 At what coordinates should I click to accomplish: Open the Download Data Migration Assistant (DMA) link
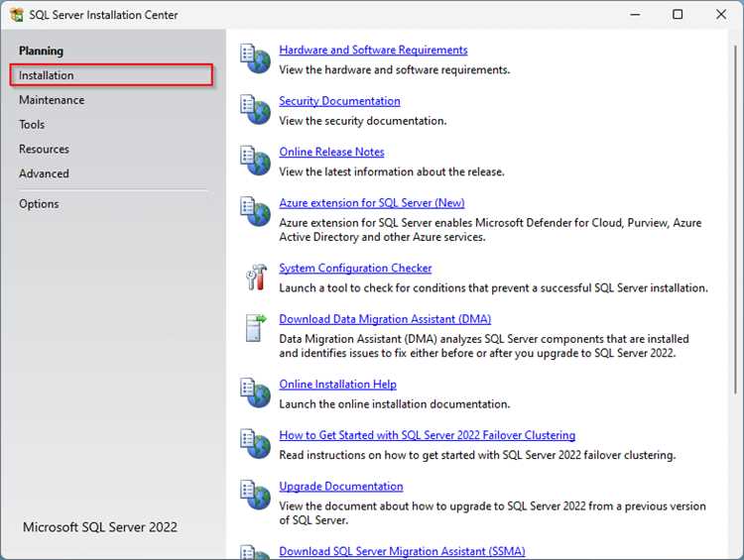click(385, 319)
